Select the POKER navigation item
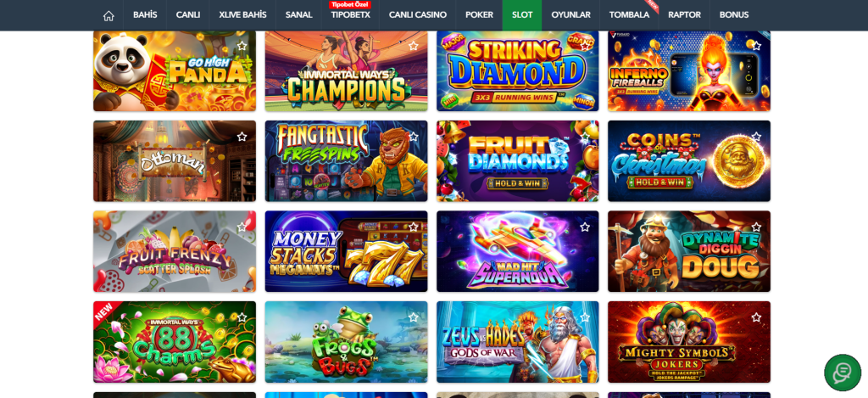The image size is (868, 398). 479,15
